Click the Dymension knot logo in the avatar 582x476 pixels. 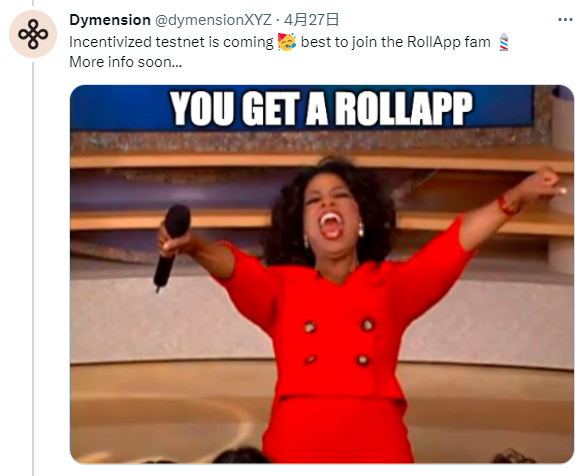(33, 34)
